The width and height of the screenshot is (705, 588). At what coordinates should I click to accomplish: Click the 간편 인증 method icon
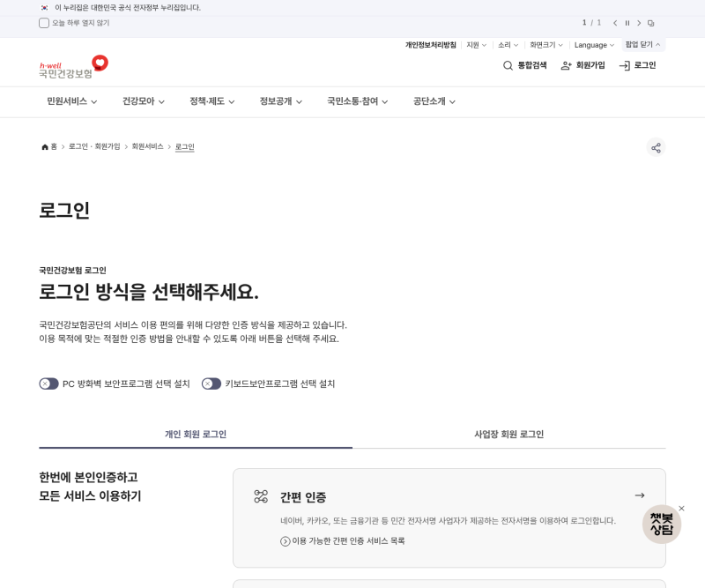pos(261,496)
